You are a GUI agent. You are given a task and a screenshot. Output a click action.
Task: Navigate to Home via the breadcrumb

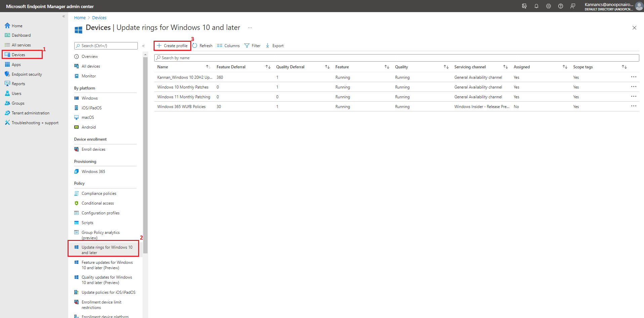[80, 17]
